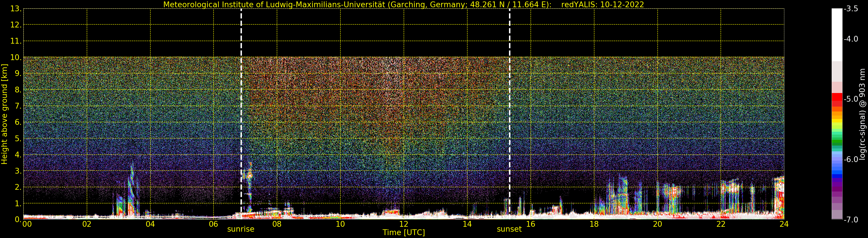The image size is (868, 238).
Task: Click the 10 hour time axis tick
Action: tap(340, 224)
